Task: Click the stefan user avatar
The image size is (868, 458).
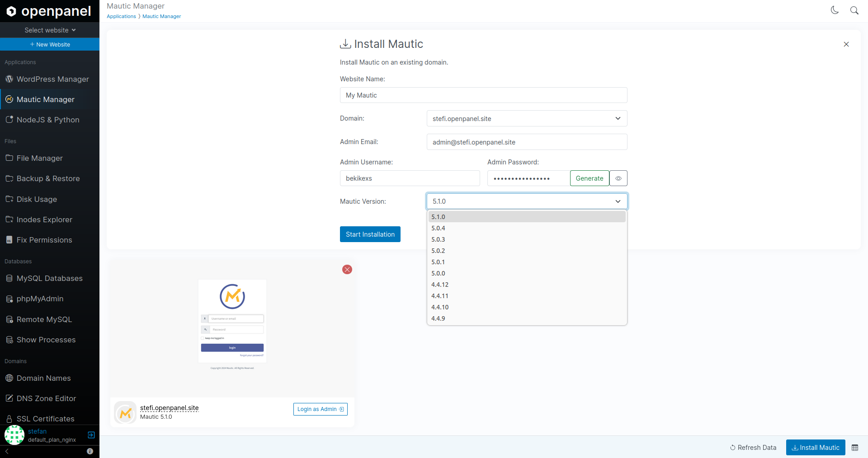Action: (14, 435)
